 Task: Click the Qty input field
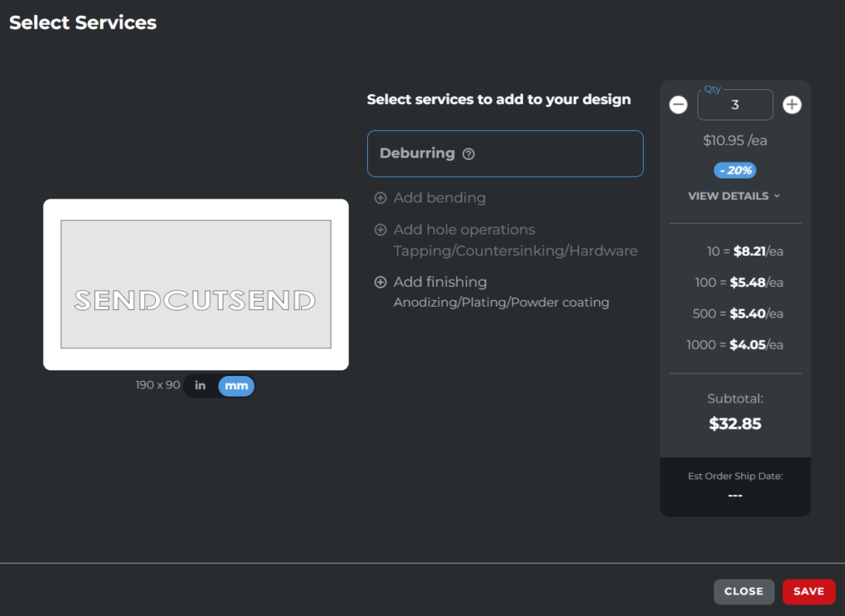tap(734, 105)
